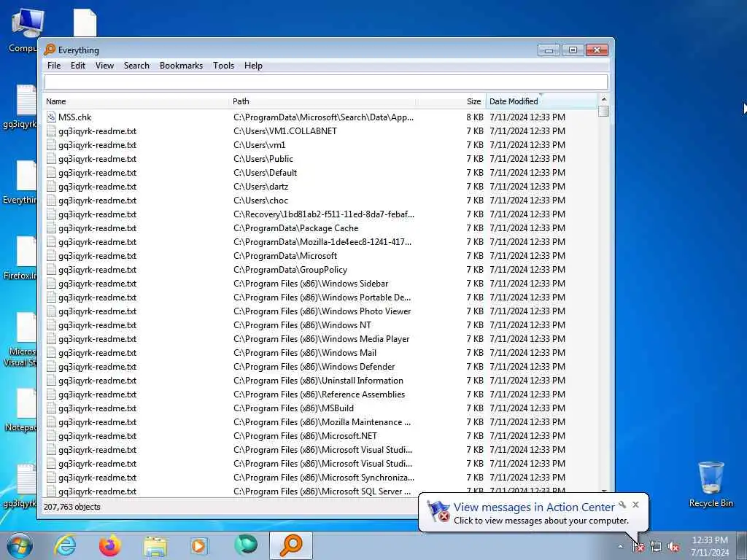
Task: Select the Notepad desktop shortcut
Action: click(21, 410)
